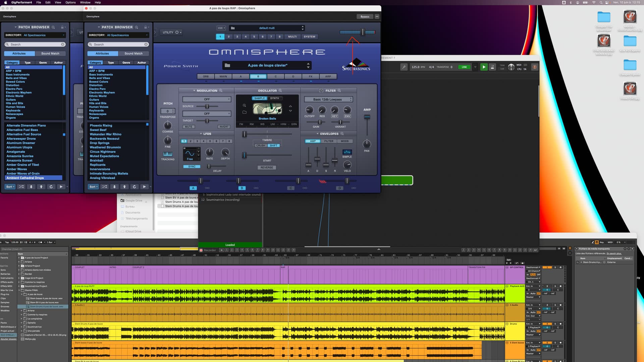The image size is (644, 362).
Task: Click Gig Performer green play button
Action: point(484,67)
